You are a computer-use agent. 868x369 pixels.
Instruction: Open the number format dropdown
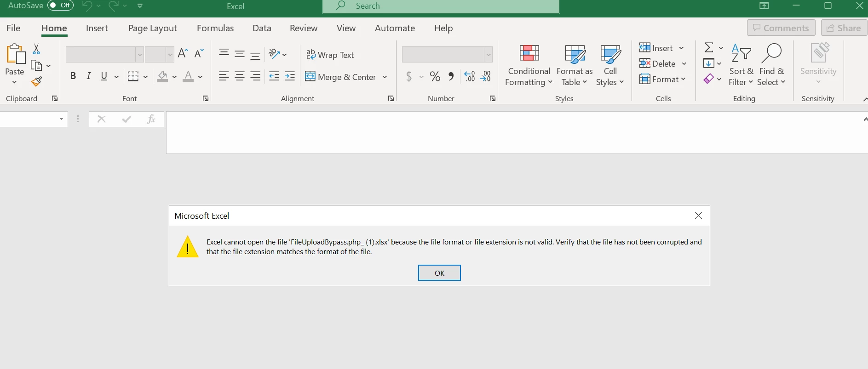[x=488, y=55]
